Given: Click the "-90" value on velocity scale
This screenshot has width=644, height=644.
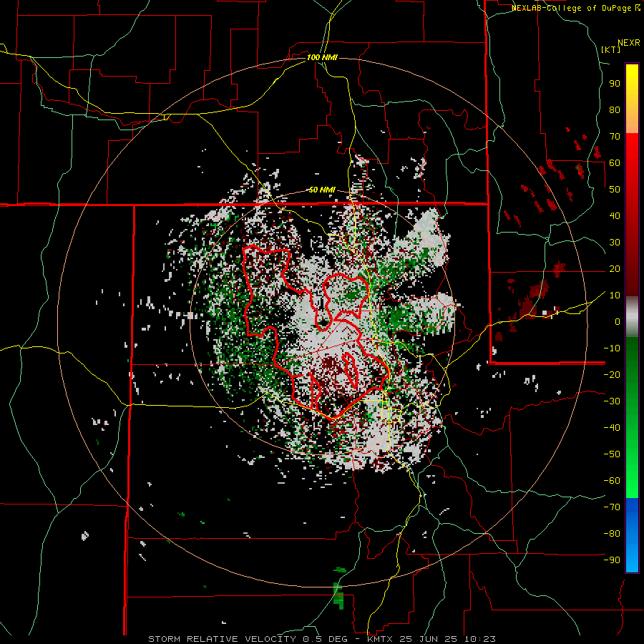Looking at the screenshot, I should 612,560.
